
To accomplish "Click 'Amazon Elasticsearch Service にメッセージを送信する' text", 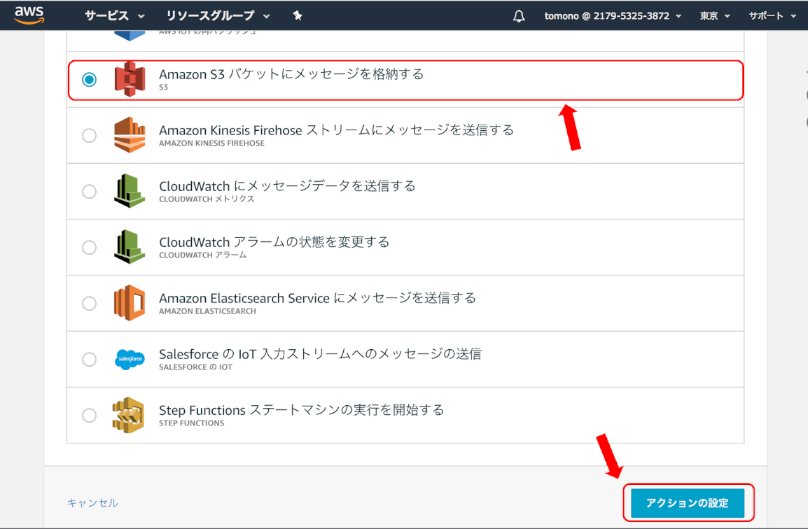I will pos(317,298).
